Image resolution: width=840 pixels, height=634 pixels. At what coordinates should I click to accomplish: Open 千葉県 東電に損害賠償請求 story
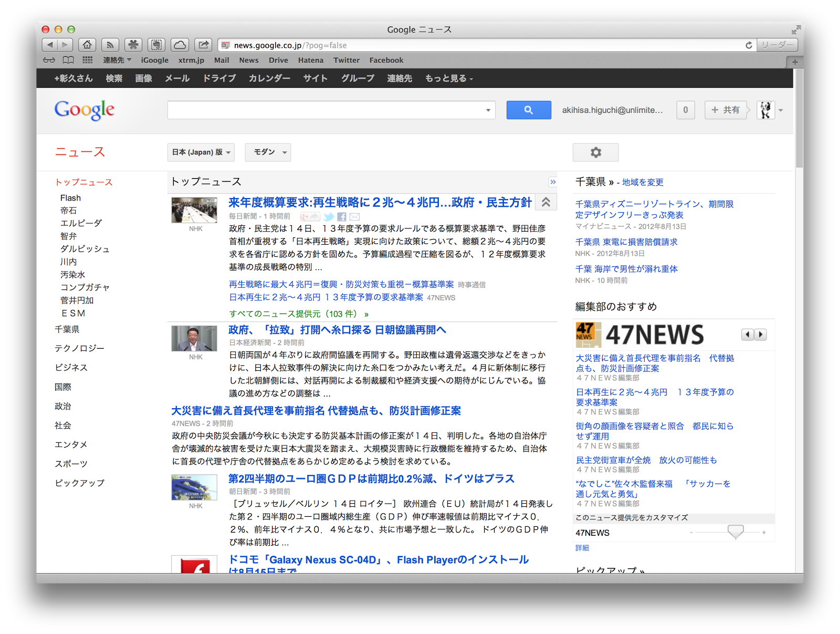[x=626, y=242]
